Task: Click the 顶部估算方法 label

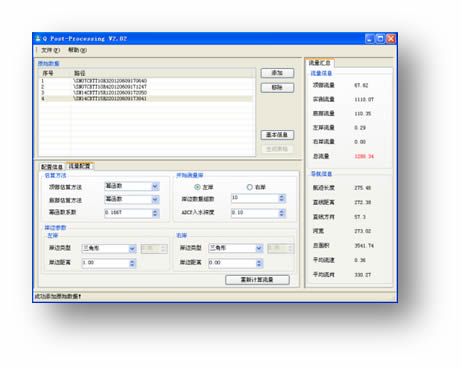Action: coord(65,187)
